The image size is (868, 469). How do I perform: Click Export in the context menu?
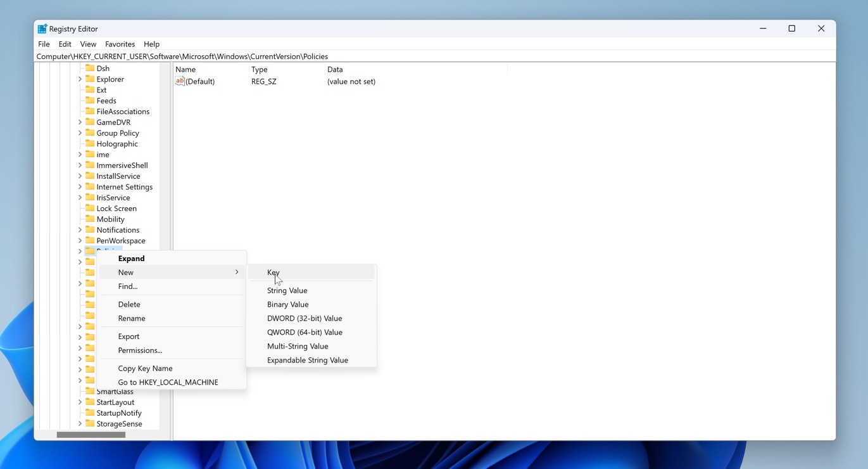pos(172,337)
